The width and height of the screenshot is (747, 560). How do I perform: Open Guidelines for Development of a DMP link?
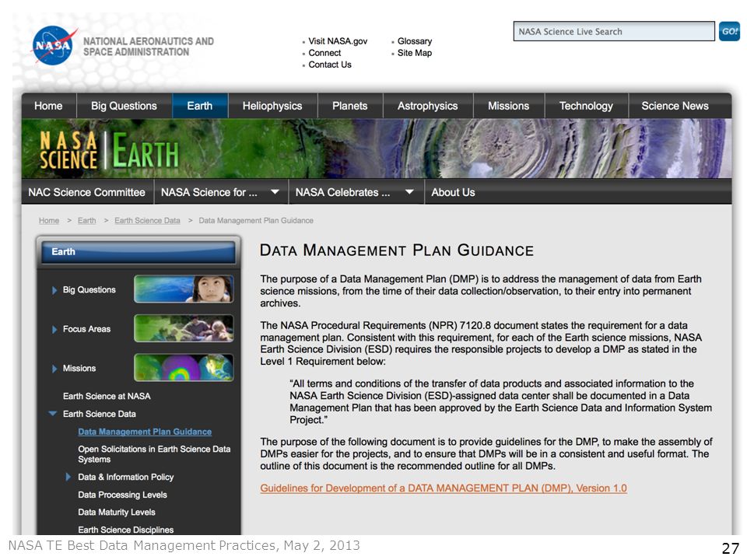(x=443, y=488)
